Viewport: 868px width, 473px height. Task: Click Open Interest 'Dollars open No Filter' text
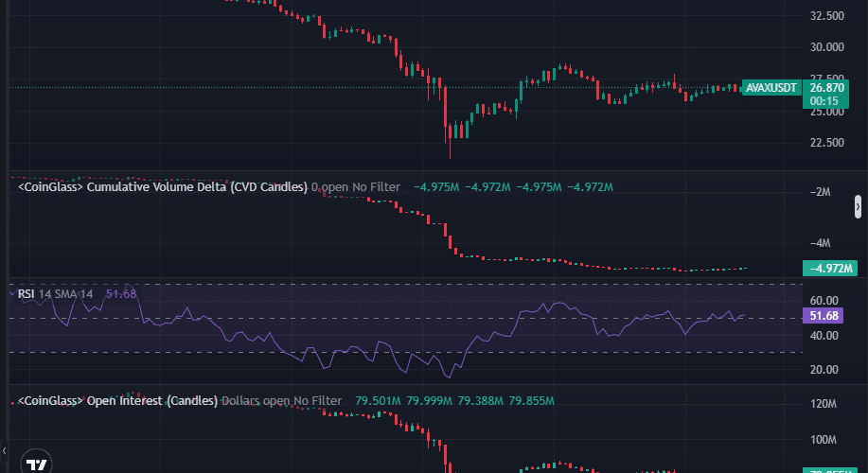pos(281,401)
